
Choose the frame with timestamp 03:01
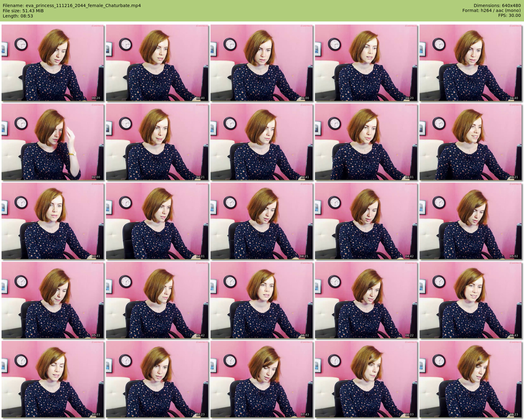point(366,142)
